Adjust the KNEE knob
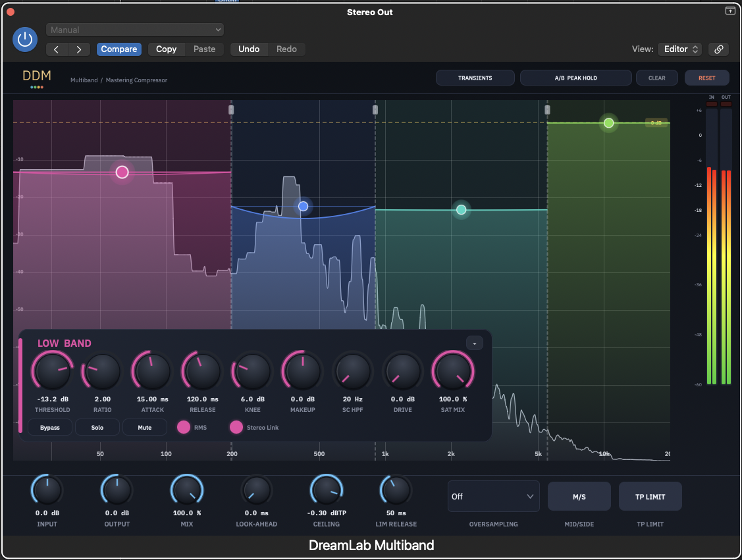 tap(253, 372)
